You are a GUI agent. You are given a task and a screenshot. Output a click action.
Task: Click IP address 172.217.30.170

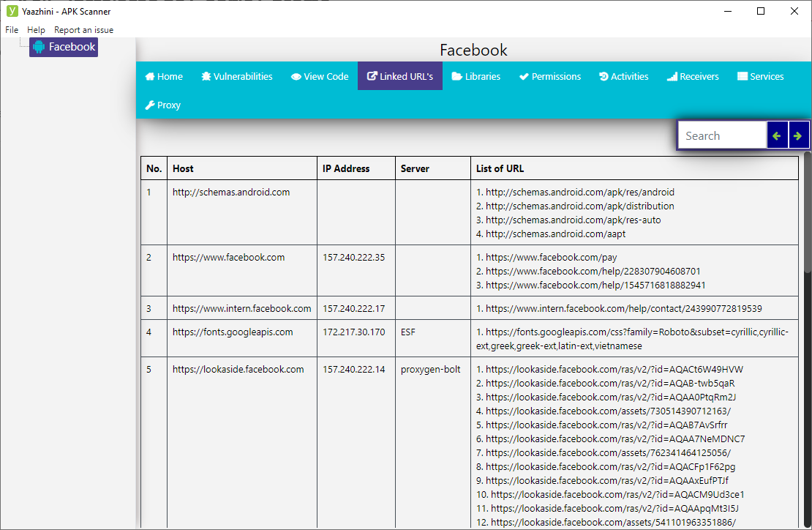354,332
